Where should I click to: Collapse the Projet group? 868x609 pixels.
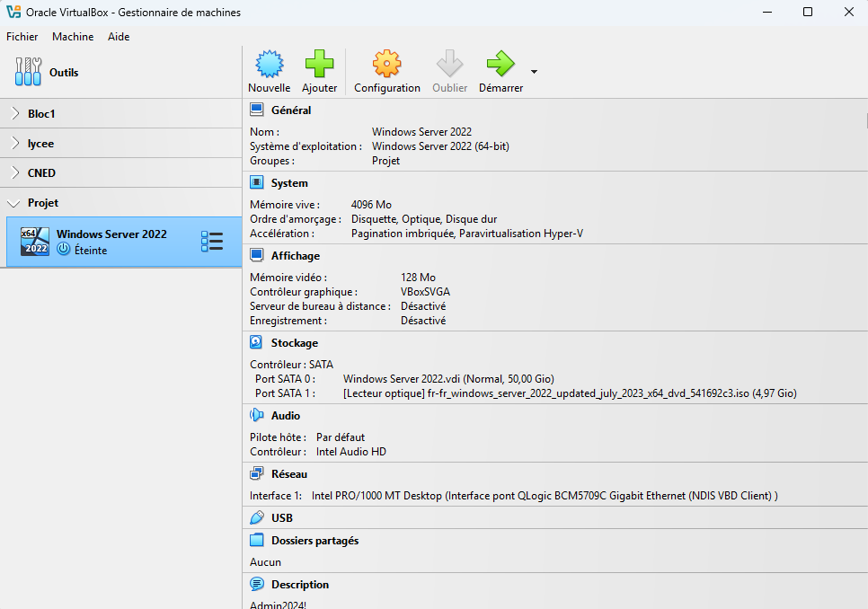pos(14,203)
